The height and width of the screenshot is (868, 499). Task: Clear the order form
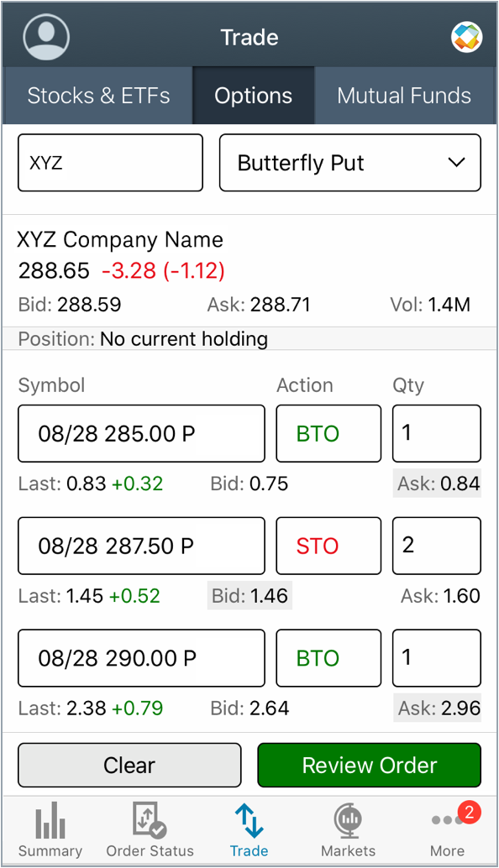[x=129, y=765]
